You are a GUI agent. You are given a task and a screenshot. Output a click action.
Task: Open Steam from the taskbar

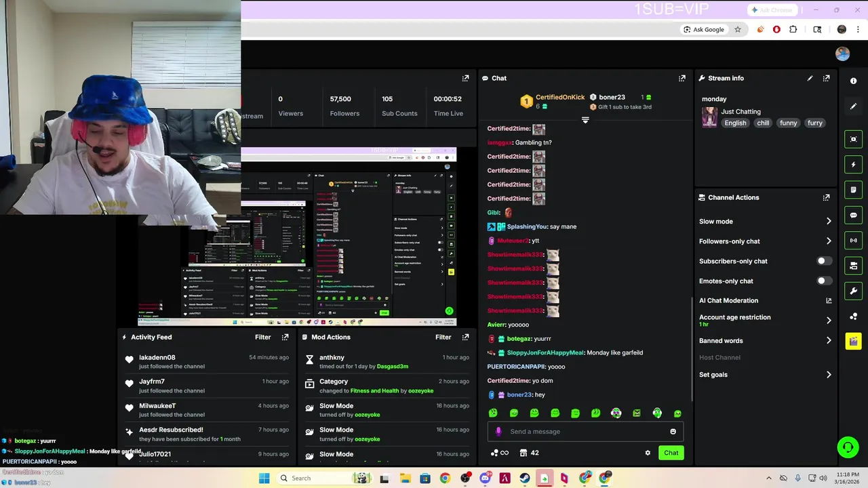525,478
